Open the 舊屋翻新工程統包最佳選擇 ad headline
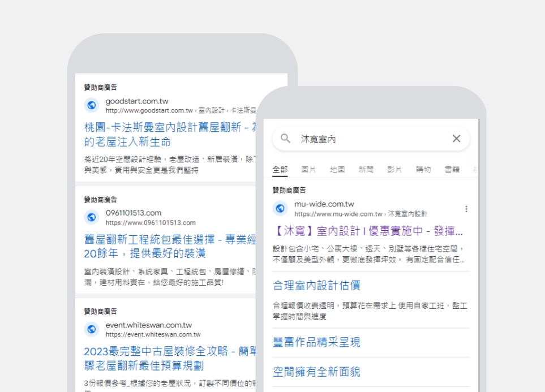This screenshot has height=392, width=545. [170, 247]
